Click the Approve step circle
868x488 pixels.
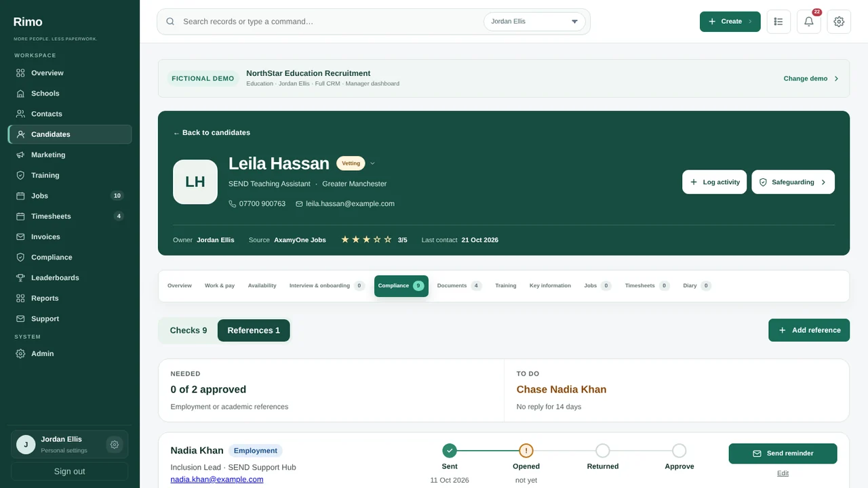click(679, 451)
